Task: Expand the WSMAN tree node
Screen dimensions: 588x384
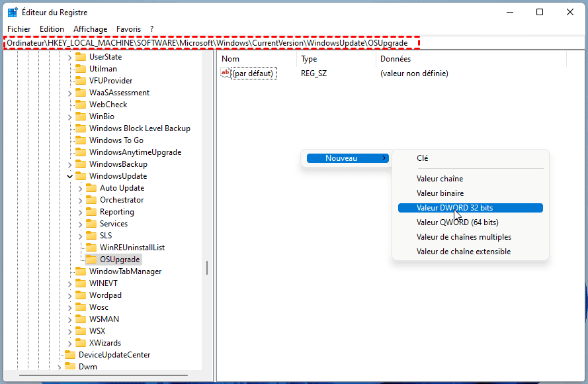Action: pyautogui.click(x=69, y=320)
